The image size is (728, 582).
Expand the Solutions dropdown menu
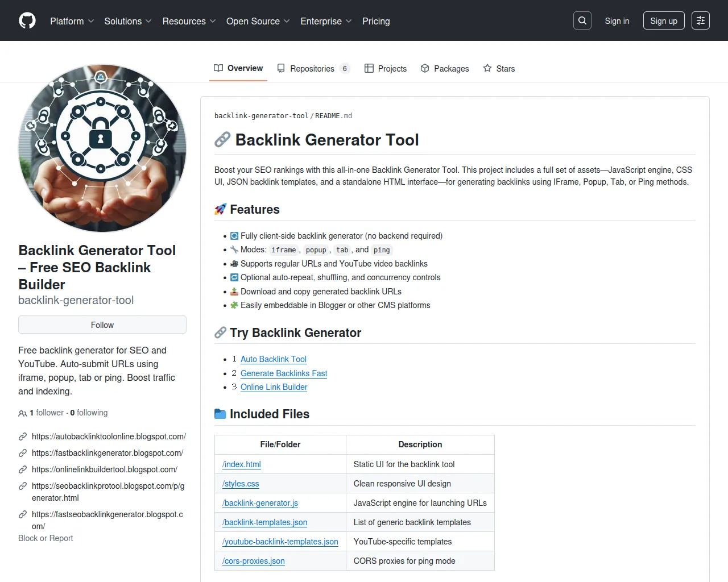click(128, 21)
